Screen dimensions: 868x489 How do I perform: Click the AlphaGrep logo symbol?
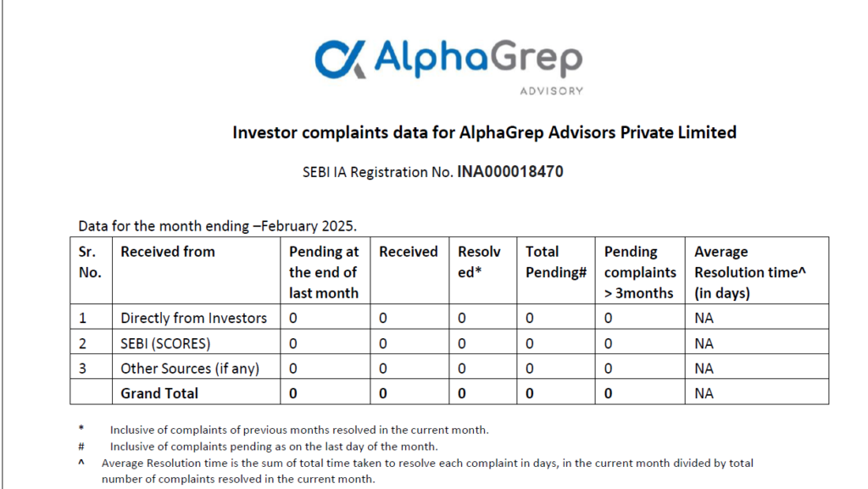[341, 58]
